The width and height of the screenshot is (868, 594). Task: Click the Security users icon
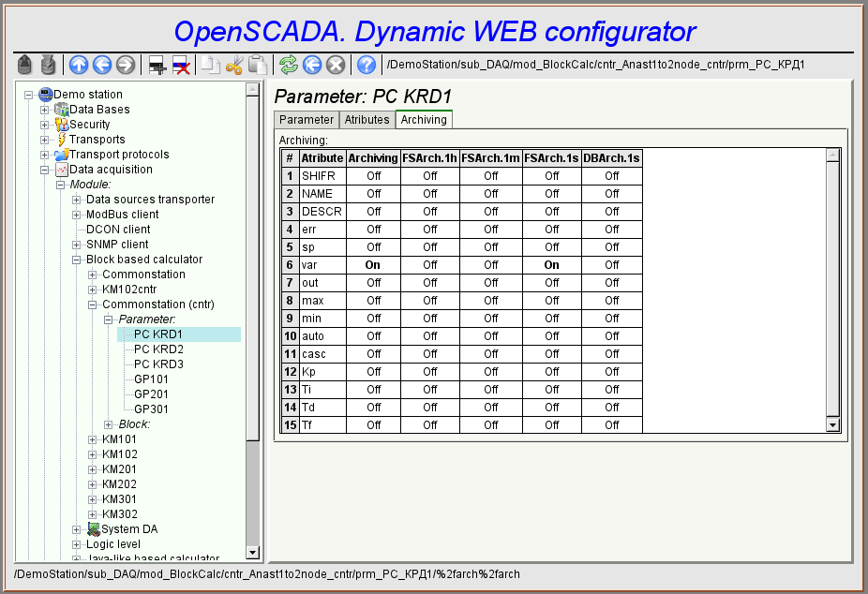(62, 125)
